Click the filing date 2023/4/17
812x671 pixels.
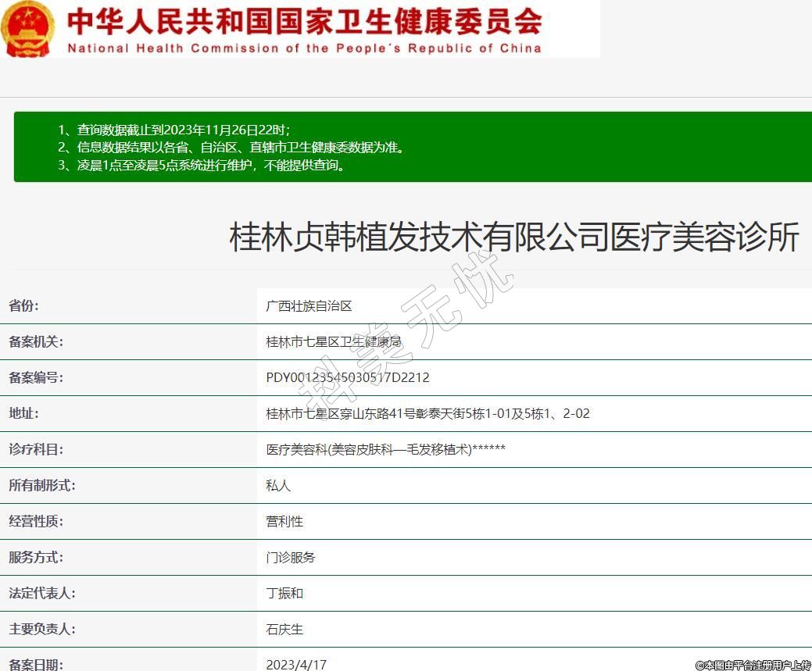[296, 665]
